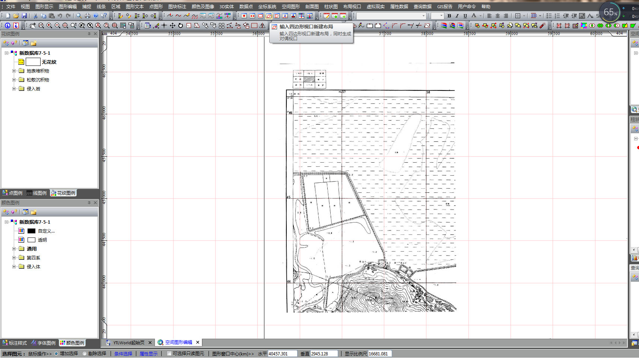639x364 pixels.
Task: Click the 显示比例尺 scale input field
Action: point(380,354)
